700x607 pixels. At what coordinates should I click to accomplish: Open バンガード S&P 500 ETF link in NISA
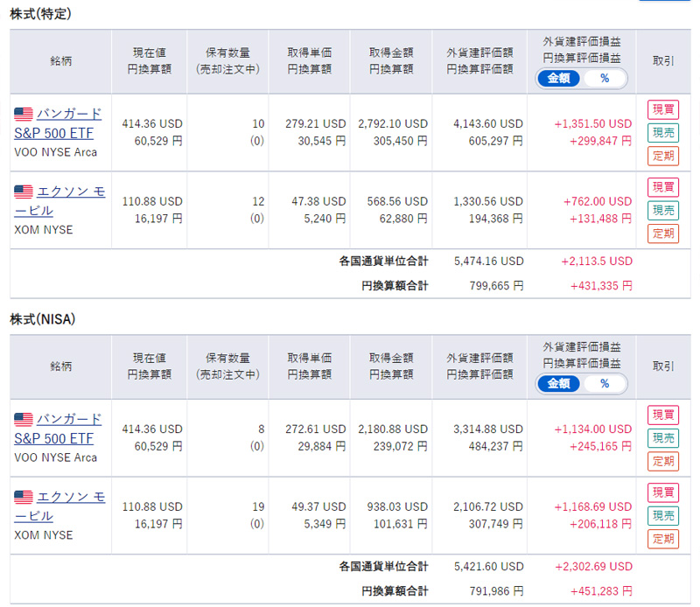tap(58, 429)
